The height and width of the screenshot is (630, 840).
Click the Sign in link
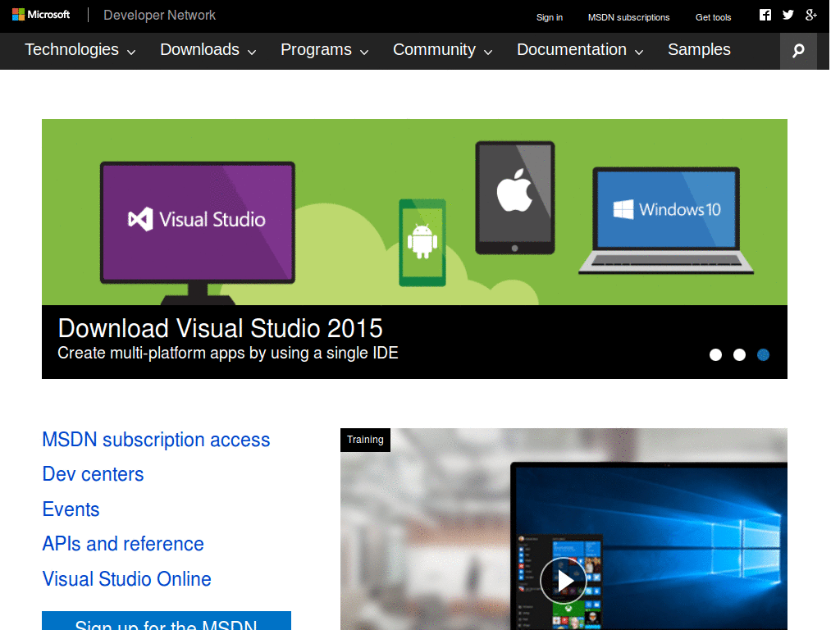tap(549, 16)
